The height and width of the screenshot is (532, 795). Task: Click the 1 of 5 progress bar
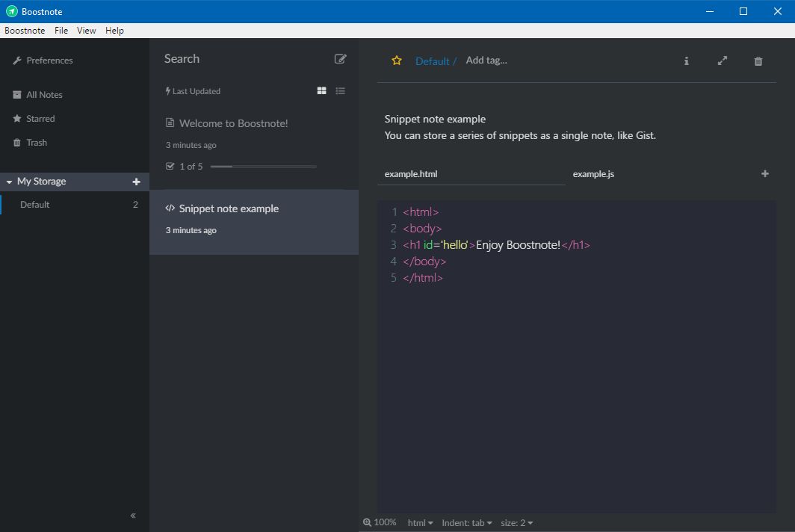point(264,167)
